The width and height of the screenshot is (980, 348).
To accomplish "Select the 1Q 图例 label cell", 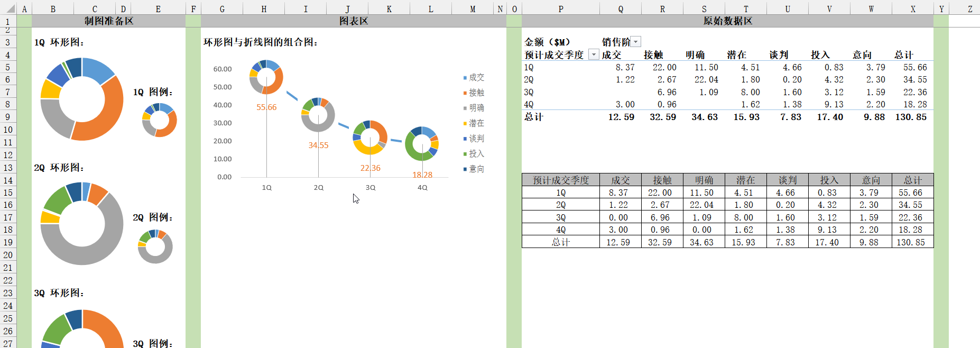I will pyautogui.click(x=153, y=92).
